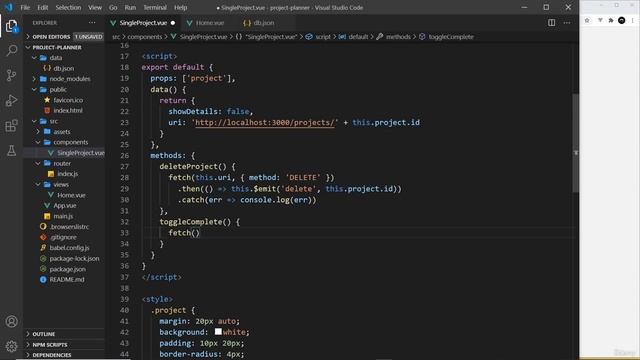Click the unsaved dot on SingleProject.vue tab
This screenshot has width=640, height=360.
click(x=173, y=23)
